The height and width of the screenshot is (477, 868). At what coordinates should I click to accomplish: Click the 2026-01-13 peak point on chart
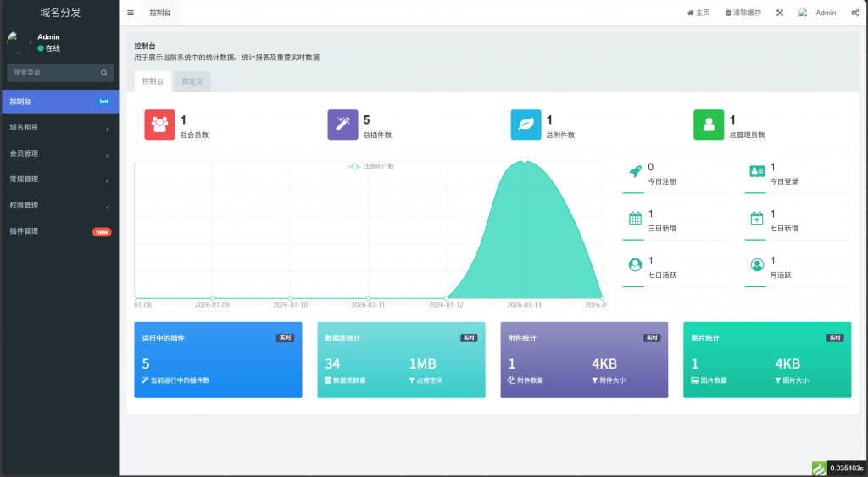[x=525, y=162]
